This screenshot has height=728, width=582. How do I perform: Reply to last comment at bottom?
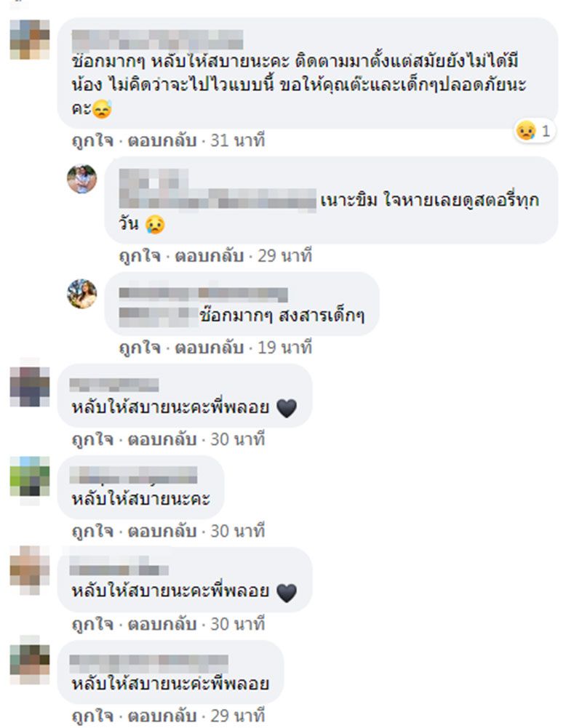point(162,716)
